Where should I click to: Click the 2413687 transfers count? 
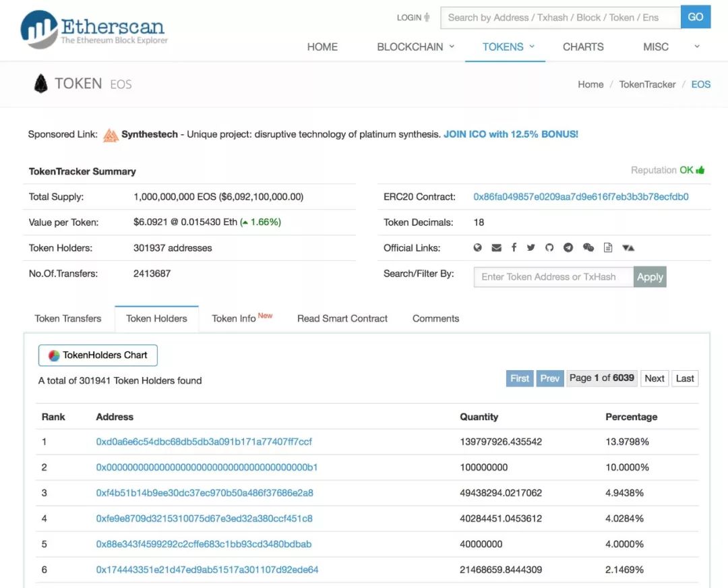152,274
